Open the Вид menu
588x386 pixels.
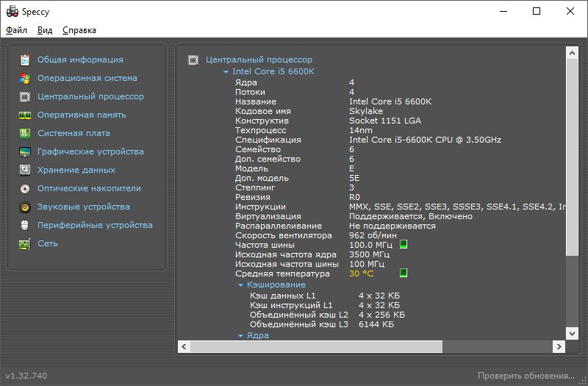coord(45,30)
